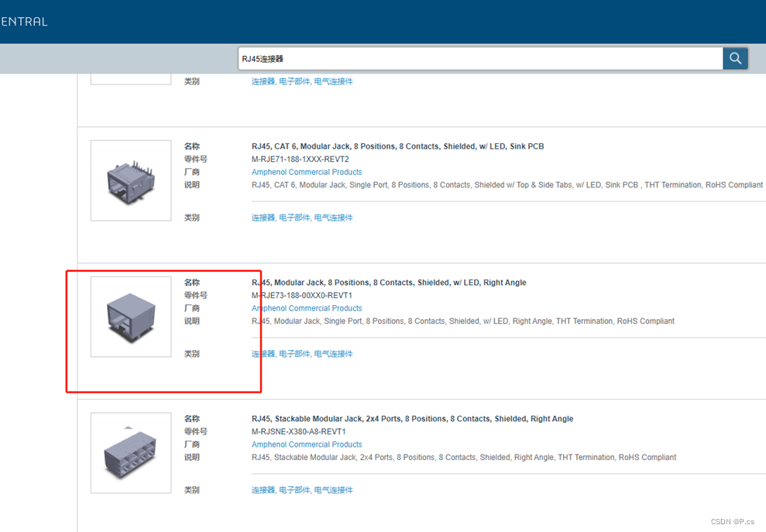Open 电气连接件 category link directly below search bar
This screenshot has height=532, width=766.
click(x=333, y=81)
